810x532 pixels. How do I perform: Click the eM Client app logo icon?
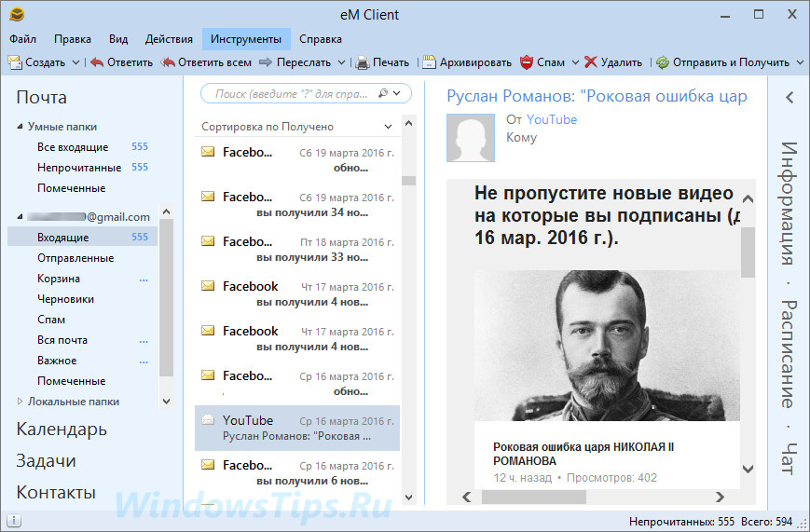point(17,15)
